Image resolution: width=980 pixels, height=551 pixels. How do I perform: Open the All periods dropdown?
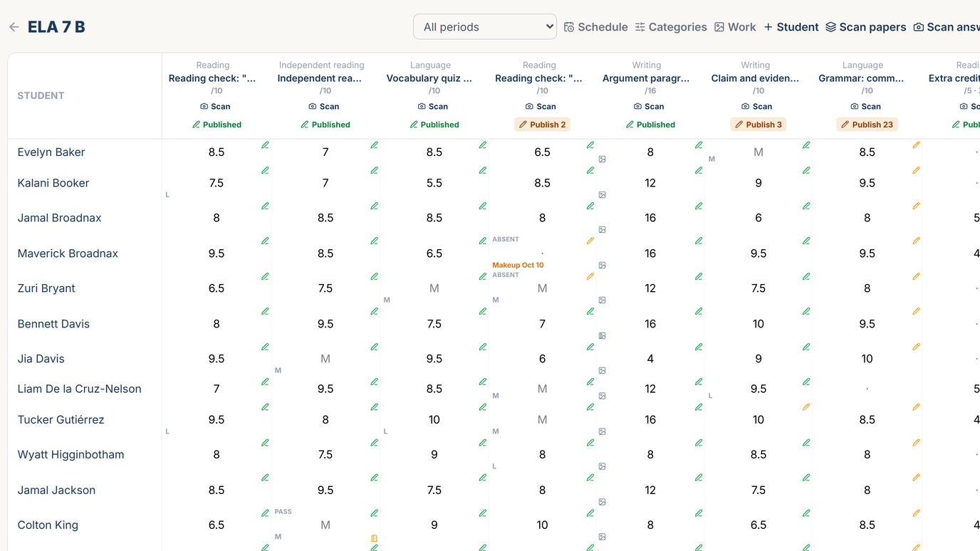[485, 27]
